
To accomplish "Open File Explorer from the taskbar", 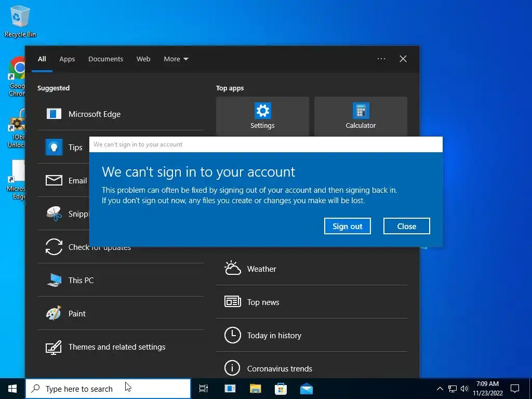I will pos(255,389).
